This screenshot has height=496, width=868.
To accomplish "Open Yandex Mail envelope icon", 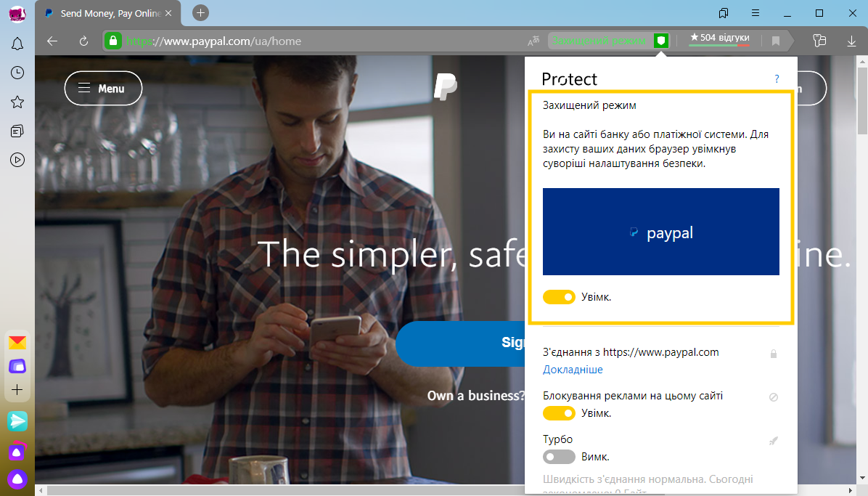I will pos(17,343).
